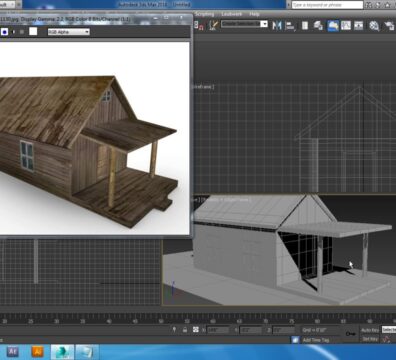Screen dimensions: 396x360
Task: Open the Material Editor icon
Action: (359, 26)
